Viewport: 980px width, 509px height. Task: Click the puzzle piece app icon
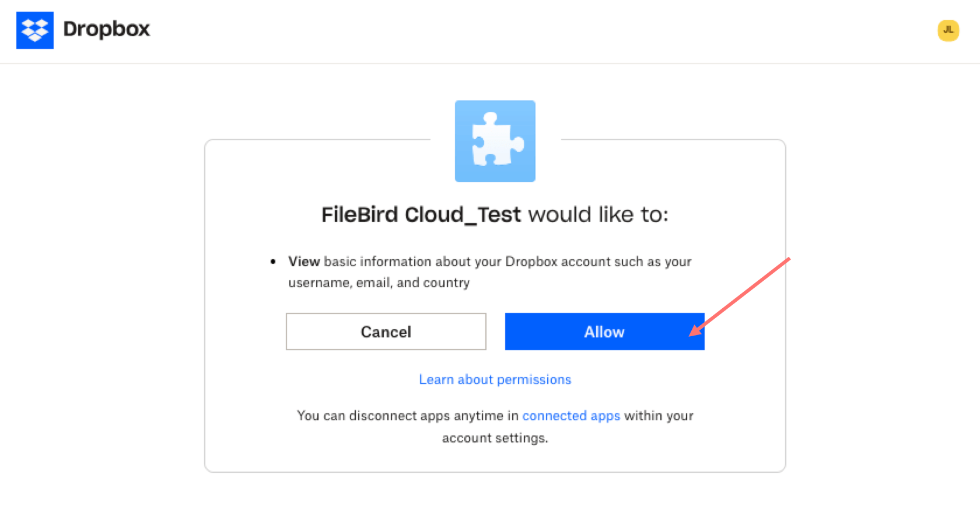pos(495,141)
